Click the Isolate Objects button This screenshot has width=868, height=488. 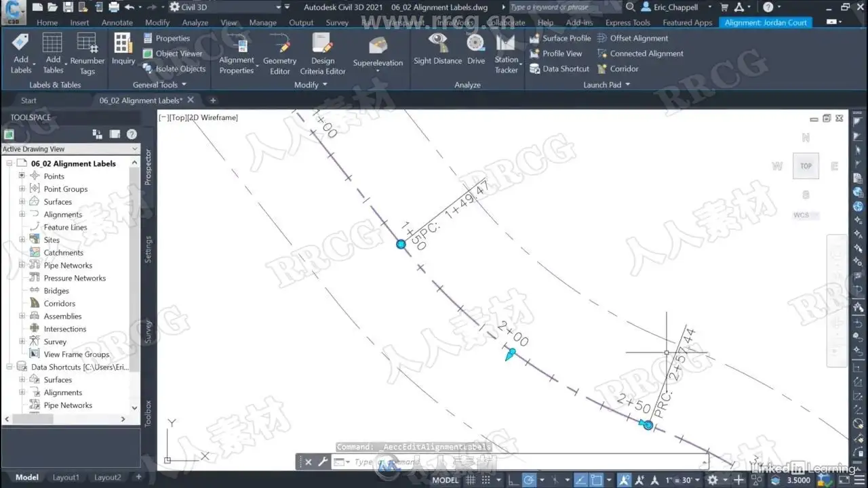tap(174, 68)
